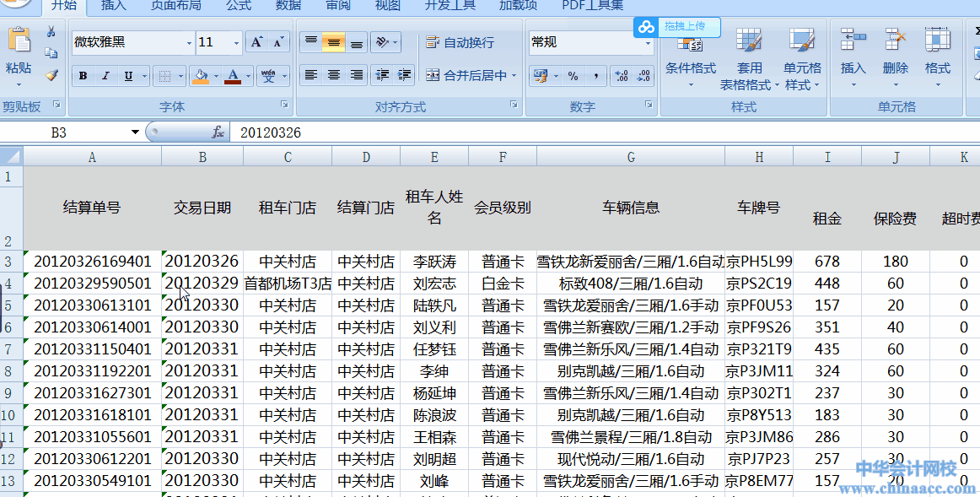Screen dimensions: 980x497
Task: Apply the percent style icon
Action: point(573,76)
